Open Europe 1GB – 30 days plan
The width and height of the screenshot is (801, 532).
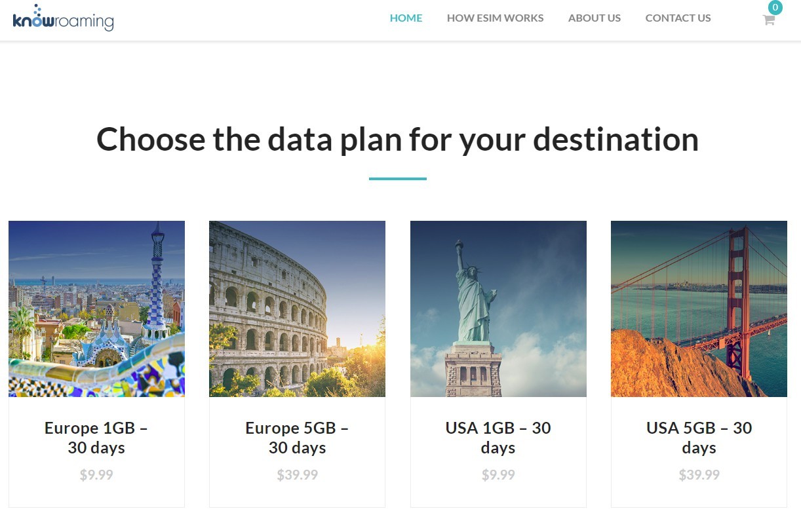coord(96,438)
